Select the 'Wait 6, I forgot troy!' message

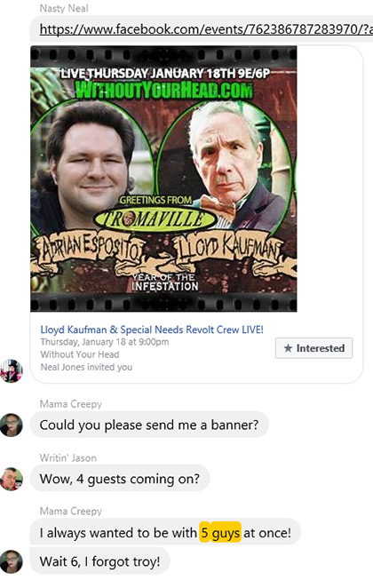pos(99,561)
